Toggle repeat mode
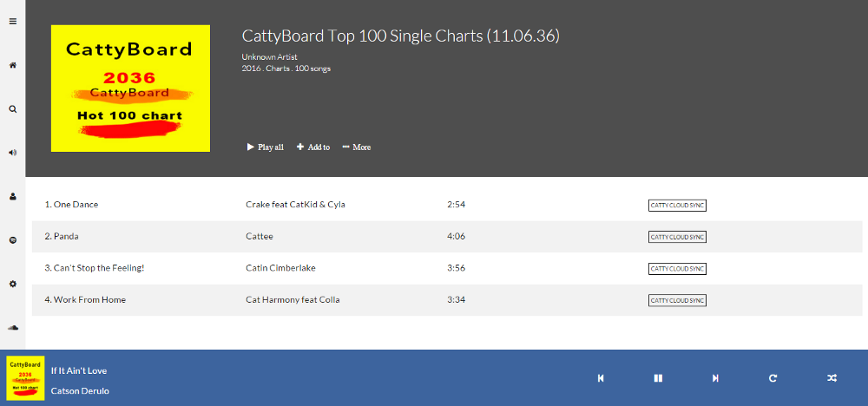Image resolution: width=868 pixels, height=406 pixels. coord(773,378)
